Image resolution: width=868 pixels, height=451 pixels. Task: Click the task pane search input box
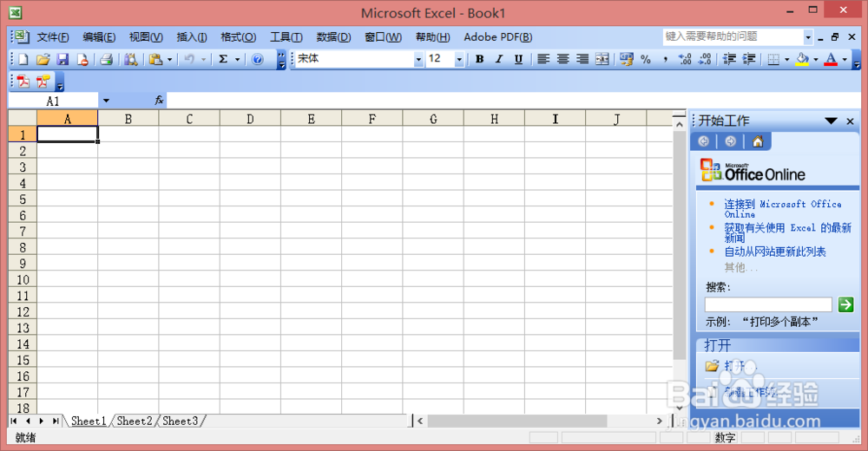coord(768,304)
